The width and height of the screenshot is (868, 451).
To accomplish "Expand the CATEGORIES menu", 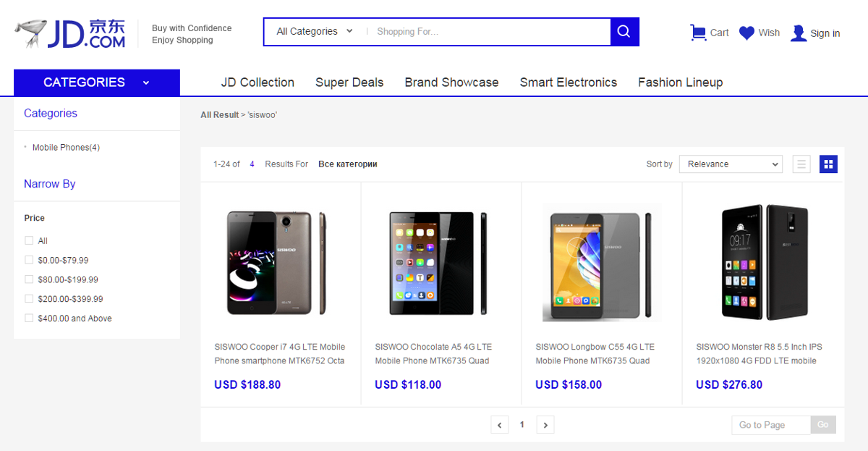I will point(97,83).
